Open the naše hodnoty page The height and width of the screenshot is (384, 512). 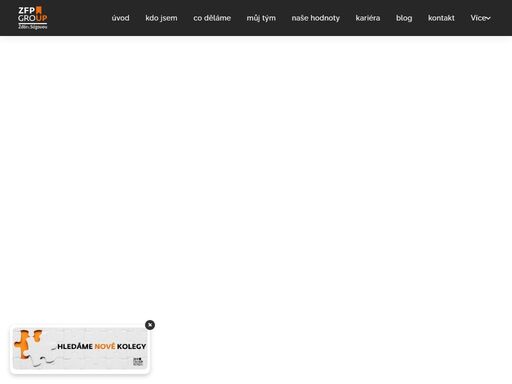(316, 18)
